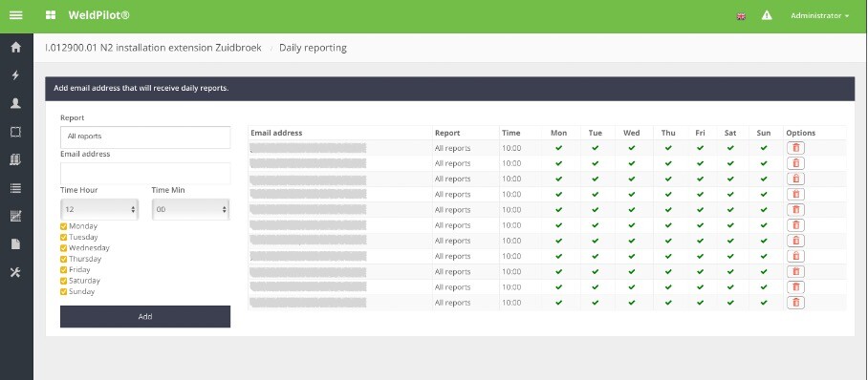Click the Options column header
The image size is (868, 380).
(800, 133)
